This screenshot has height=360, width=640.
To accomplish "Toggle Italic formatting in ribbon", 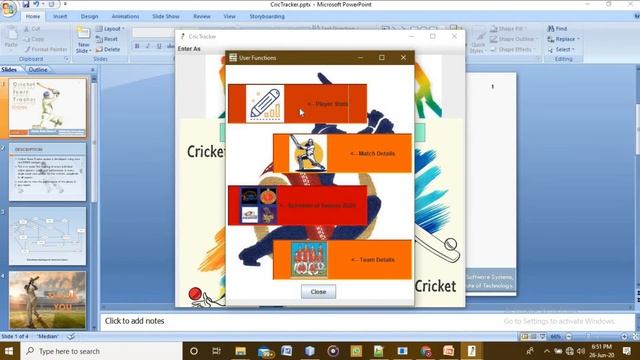I will coord(148,46).
